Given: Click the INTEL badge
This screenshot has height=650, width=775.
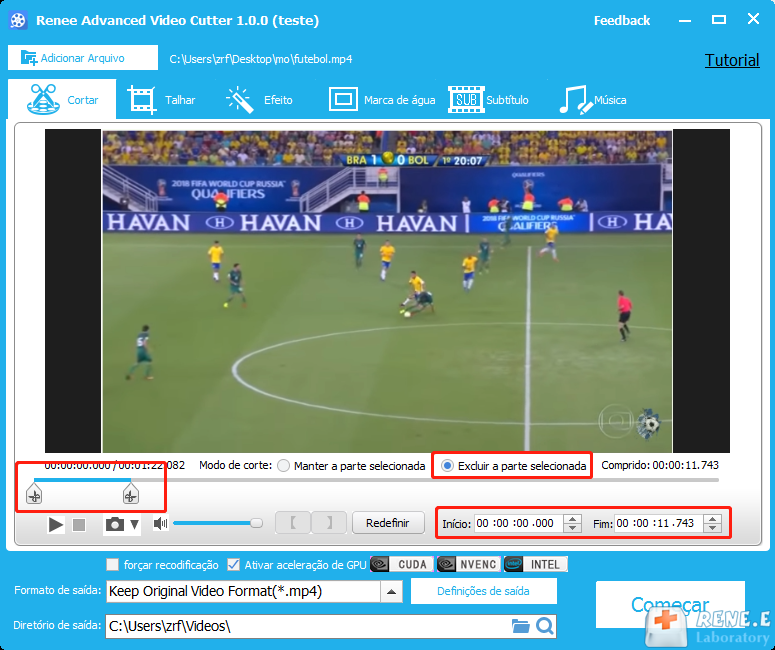Looking at the screenshot, I should pos(535,564).
